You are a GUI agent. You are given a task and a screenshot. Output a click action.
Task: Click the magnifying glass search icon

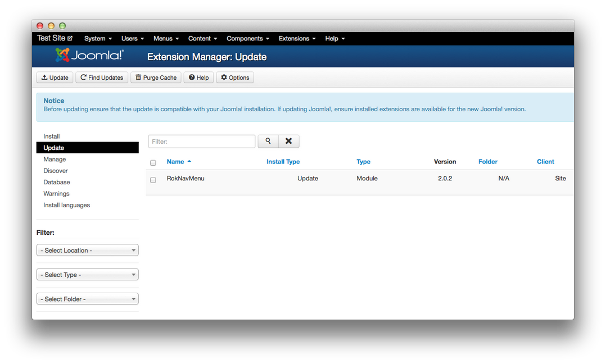(268, 141)
